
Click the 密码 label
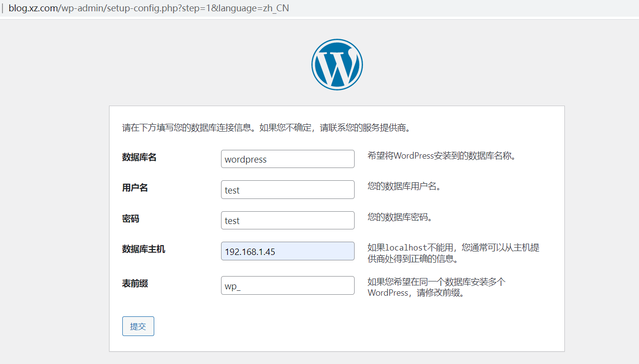pos(131,219)
